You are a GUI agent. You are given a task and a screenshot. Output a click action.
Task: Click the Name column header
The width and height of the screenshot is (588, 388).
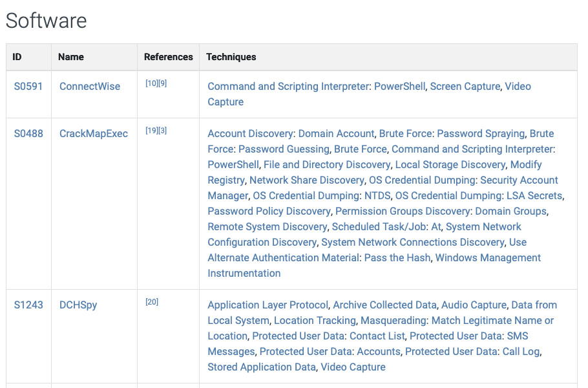71,57
